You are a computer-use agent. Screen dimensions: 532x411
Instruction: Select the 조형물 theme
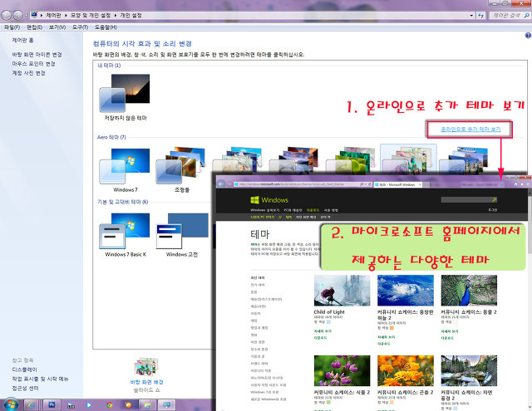(182, 170)
